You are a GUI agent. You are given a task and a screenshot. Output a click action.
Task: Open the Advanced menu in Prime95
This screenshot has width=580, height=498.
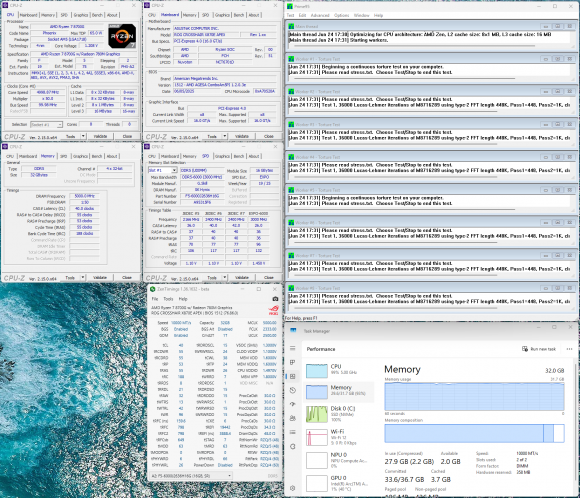[320, 15]
